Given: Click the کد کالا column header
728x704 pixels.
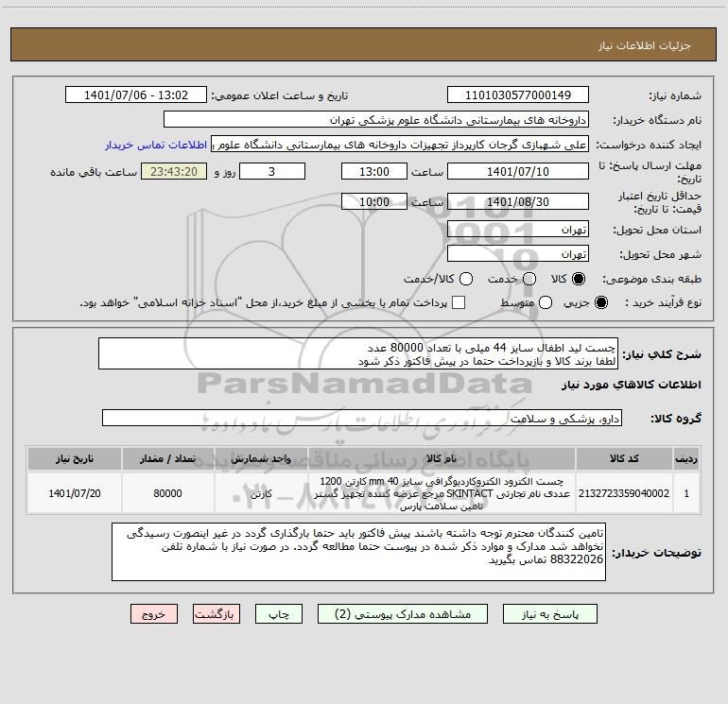Looking at the screenshot, I should click(x=624, y=458).
